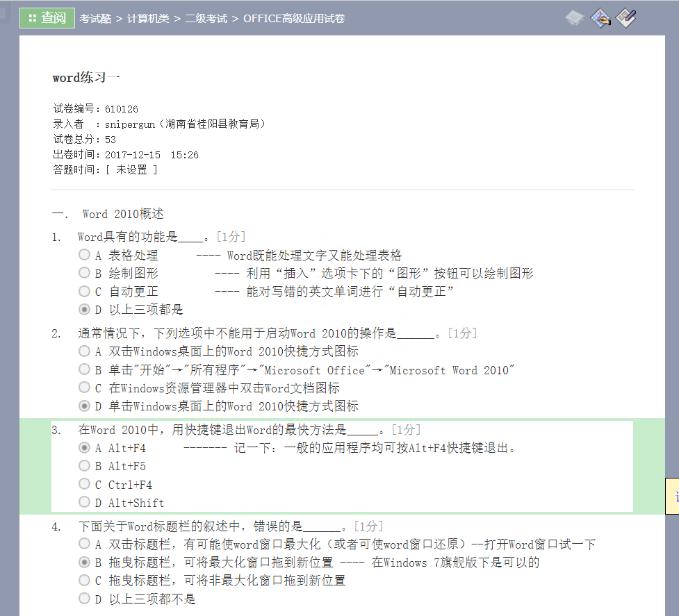Open the 考试酷 breadcrumb link
The width and height of the screenshot is (679, 616).
pos(95,19)
